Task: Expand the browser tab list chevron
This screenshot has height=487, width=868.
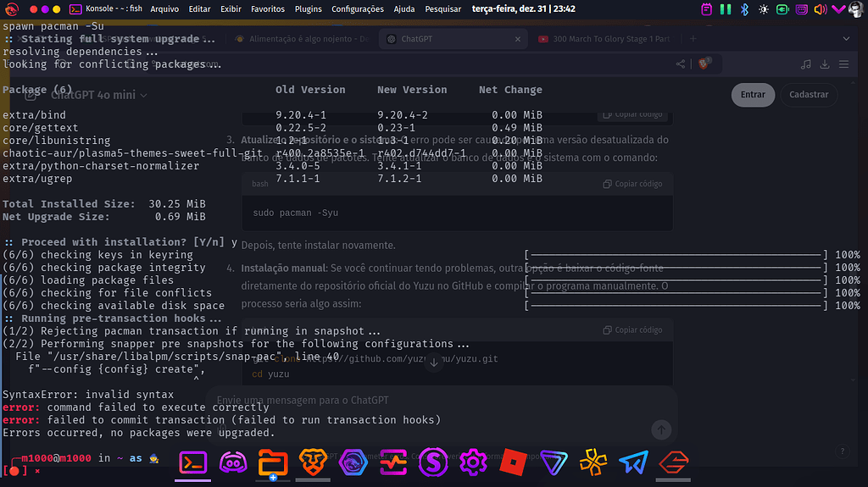Action: (x=846, y=39)
